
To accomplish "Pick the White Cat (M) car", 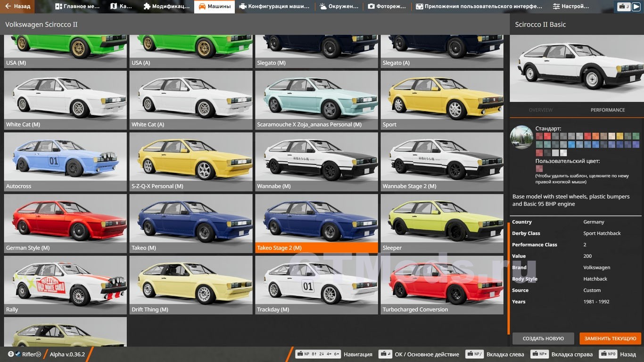I will point(66,100).
